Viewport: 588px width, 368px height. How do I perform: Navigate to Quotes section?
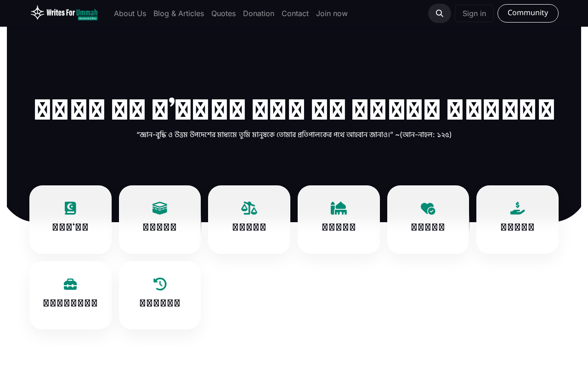[223, 13]
